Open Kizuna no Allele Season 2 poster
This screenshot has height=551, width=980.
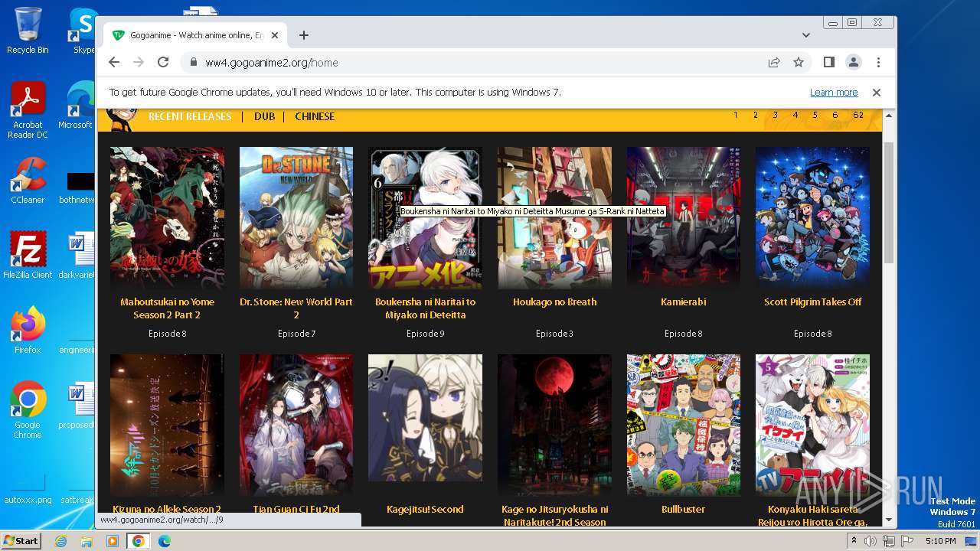tap(167, 425)
